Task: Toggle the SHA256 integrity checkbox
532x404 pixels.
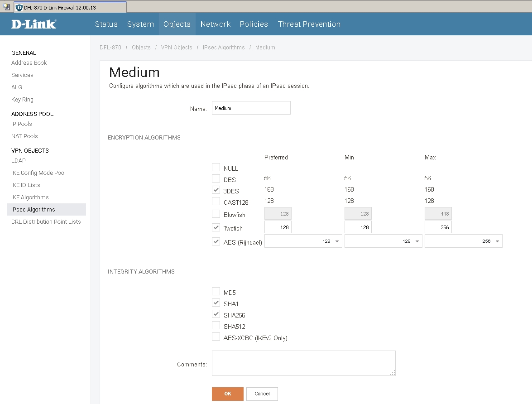Action: tap(216, 314)
